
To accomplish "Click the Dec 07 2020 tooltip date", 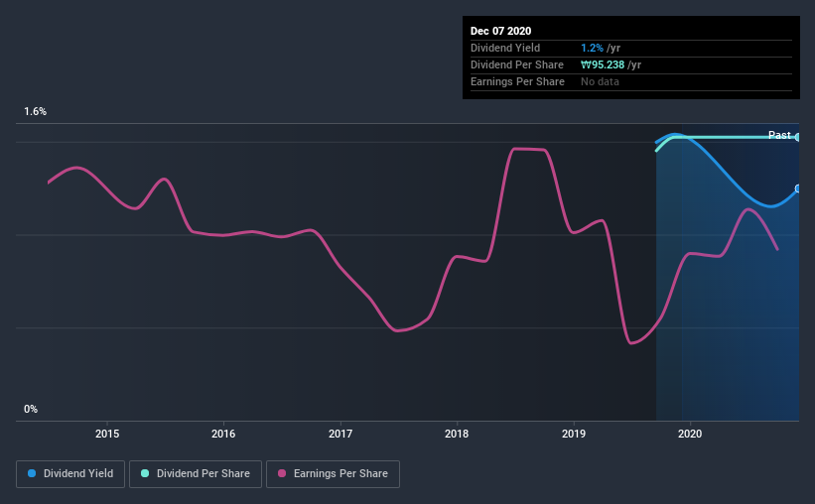I will coord(500,31).
